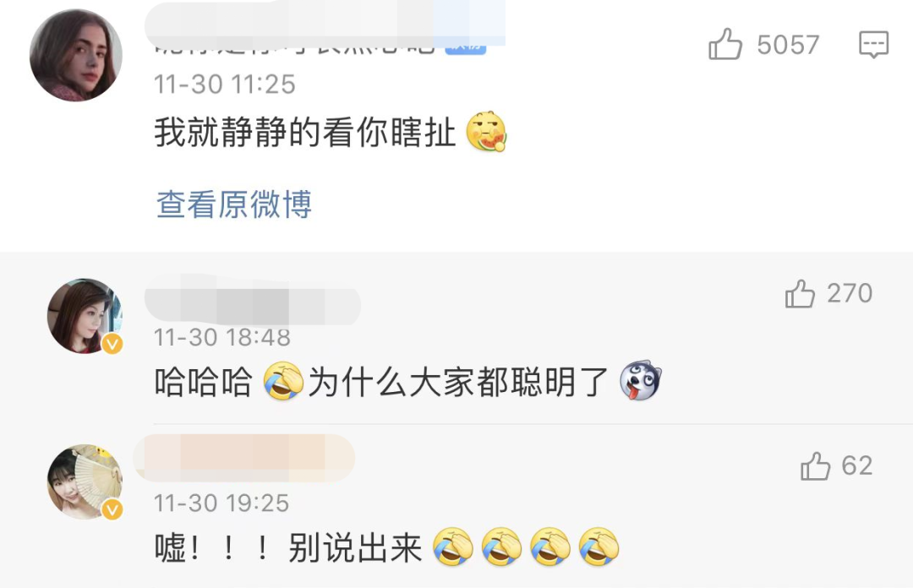
Task: Select the comment 为什么大家都聪明了
Action: click(458, 383)
